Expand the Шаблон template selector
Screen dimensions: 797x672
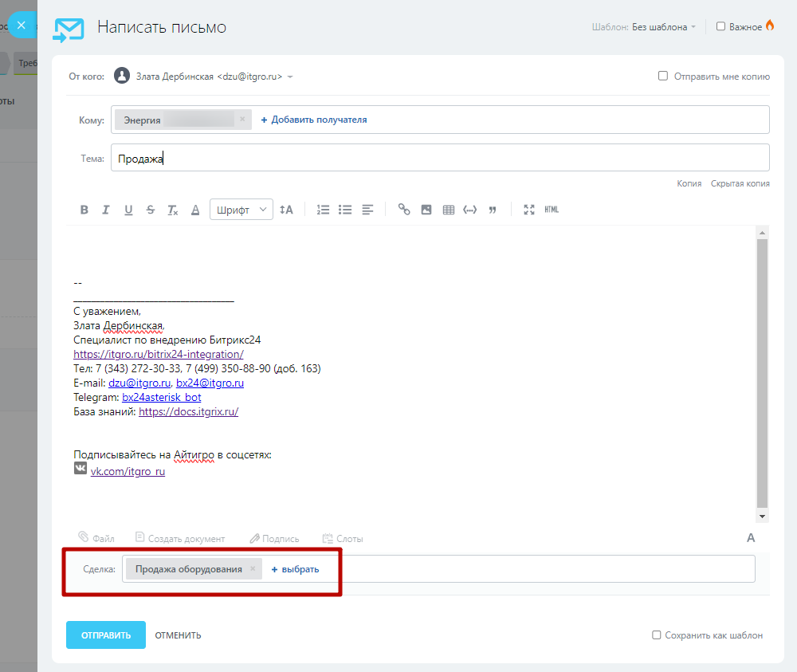coord(663,27)
